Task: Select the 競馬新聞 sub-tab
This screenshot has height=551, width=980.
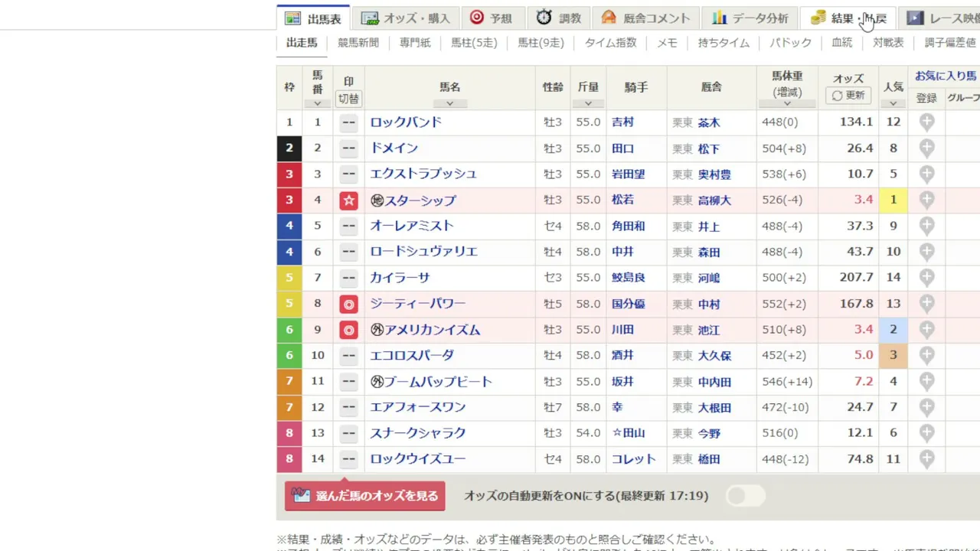Action: click(x=358, y=43)
